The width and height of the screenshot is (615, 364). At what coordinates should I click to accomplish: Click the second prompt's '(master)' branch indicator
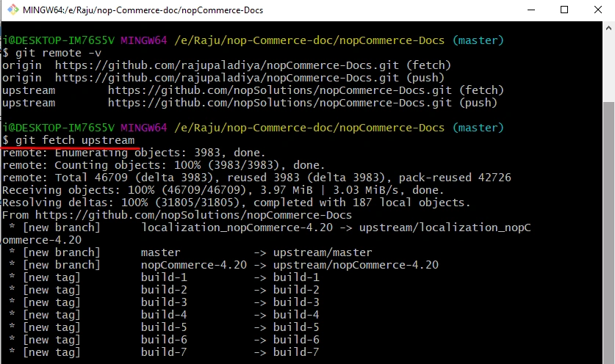click(478, 128)
